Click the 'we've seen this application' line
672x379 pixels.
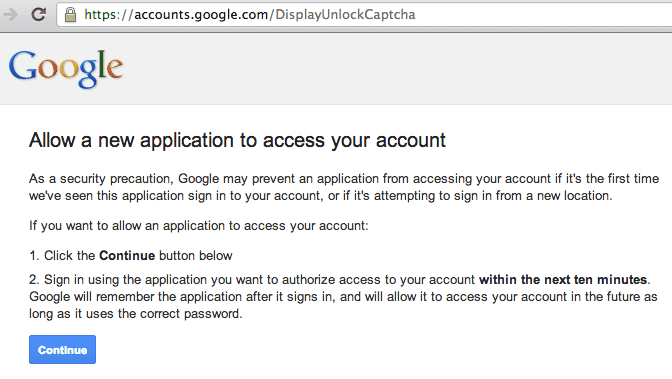(x=321, y=196)
